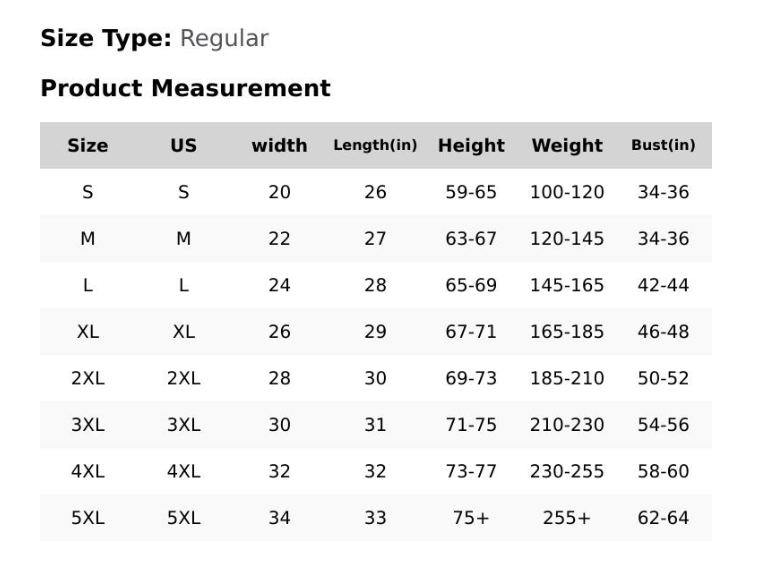Click the Length(in) column header
Image resolution: width=762 pixels, height=580 pixels.
[x=375, y=145]
